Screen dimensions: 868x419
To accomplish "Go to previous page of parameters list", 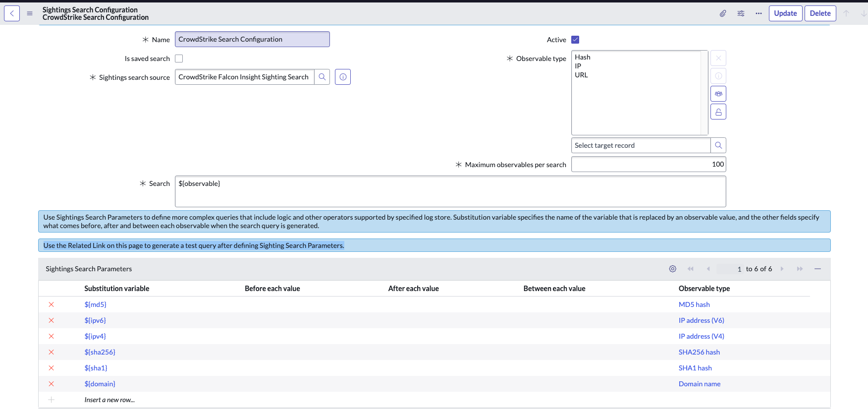I will coord(708,269).
